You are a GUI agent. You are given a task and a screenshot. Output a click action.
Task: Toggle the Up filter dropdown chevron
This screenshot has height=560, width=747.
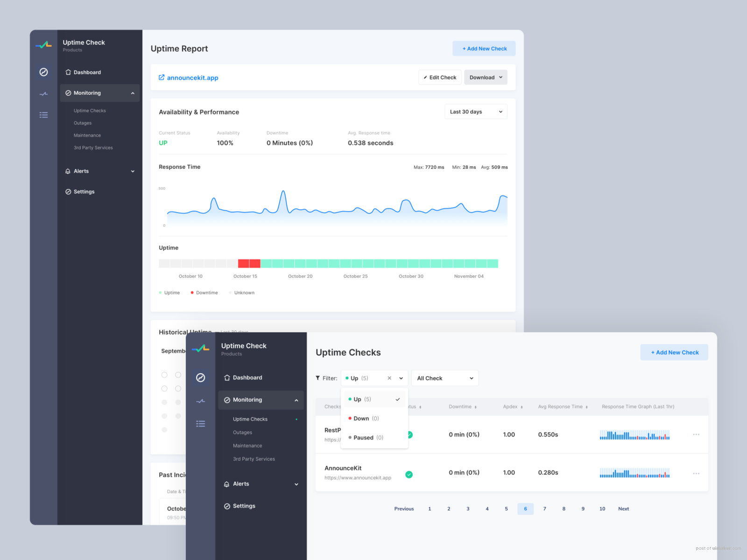point(401,378)
